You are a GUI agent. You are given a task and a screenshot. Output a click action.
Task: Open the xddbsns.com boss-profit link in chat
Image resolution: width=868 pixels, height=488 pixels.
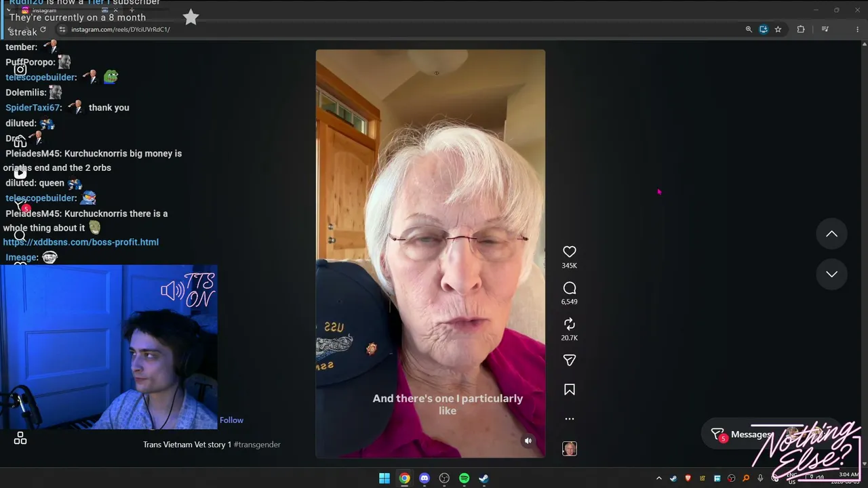[81, 242]
